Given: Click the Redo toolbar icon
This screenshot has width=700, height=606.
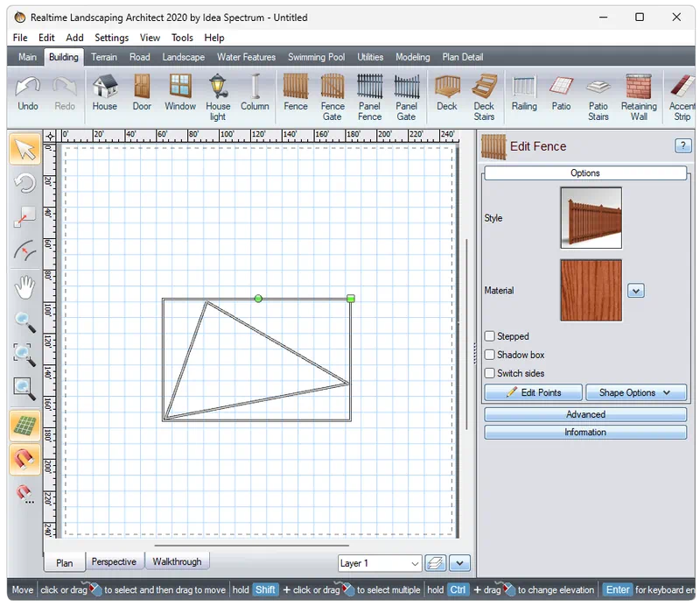Looking at the screenshot, I should click(65, 95).
